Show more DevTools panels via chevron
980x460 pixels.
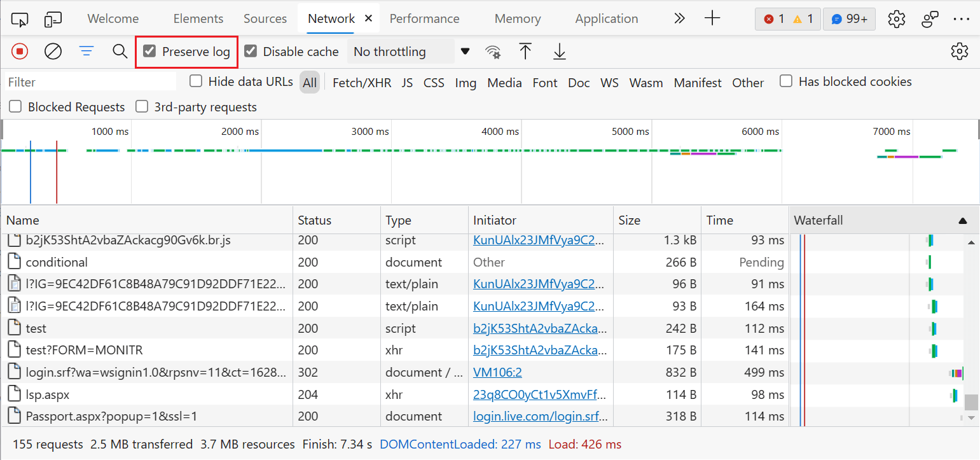coord(679,18)
